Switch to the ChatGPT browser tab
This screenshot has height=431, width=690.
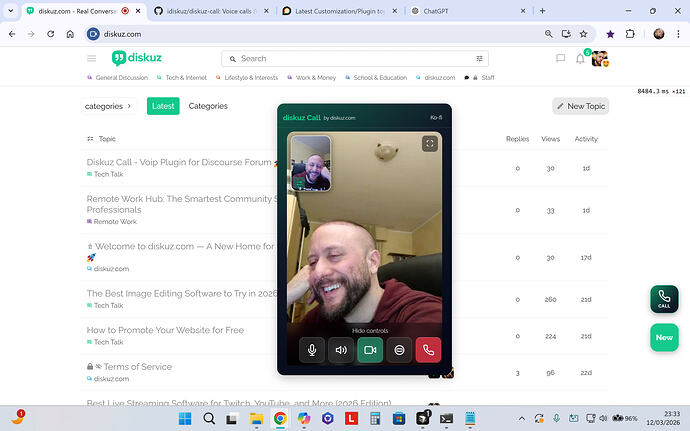[x=468, y=11]
